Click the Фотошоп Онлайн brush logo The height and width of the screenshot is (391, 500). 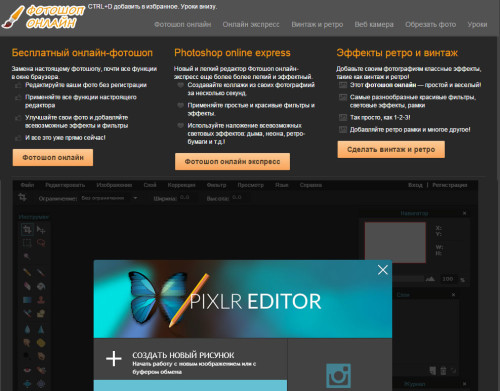pos(43,17)
